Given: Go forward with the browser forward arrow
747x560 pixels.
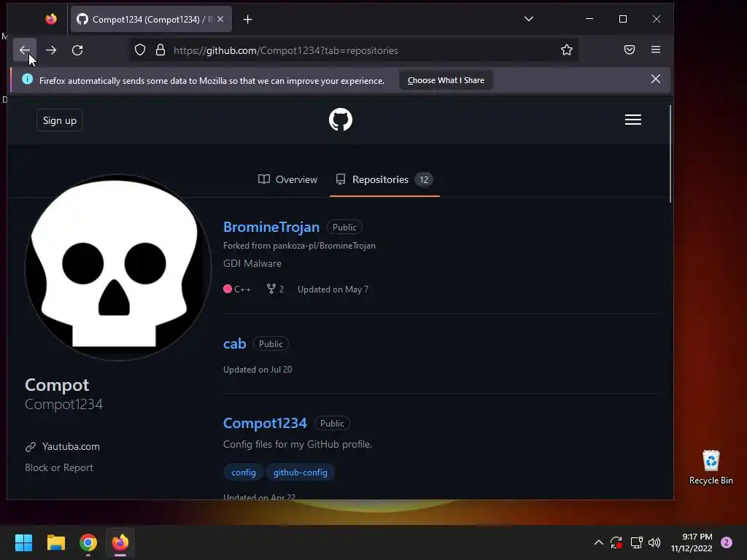Looking at the screenshot, I should tap(51, 50).
